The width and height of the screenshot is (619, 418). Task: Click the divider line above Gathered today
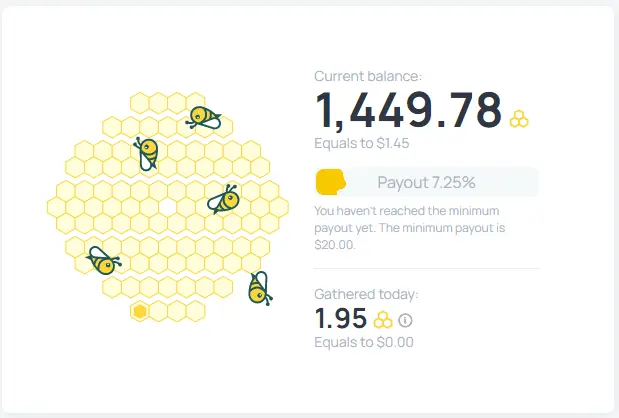coord(427,268)
